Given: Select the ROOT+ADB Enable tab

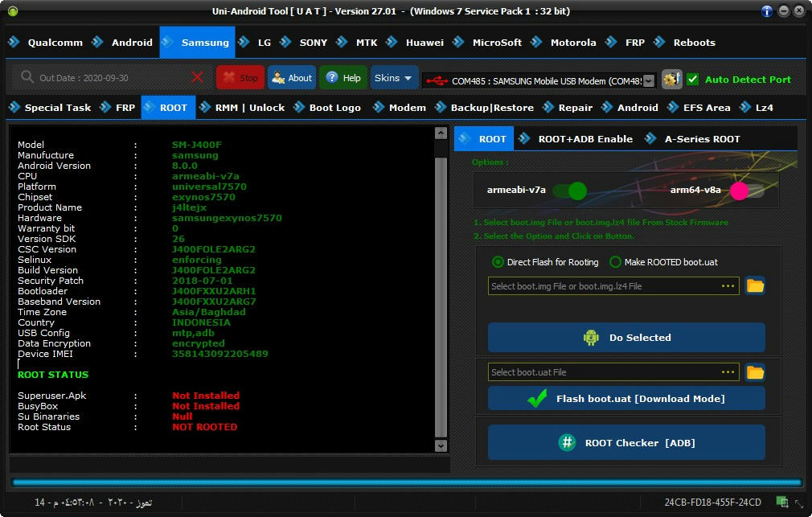Looking at the screenshot, I should (576, 139).
